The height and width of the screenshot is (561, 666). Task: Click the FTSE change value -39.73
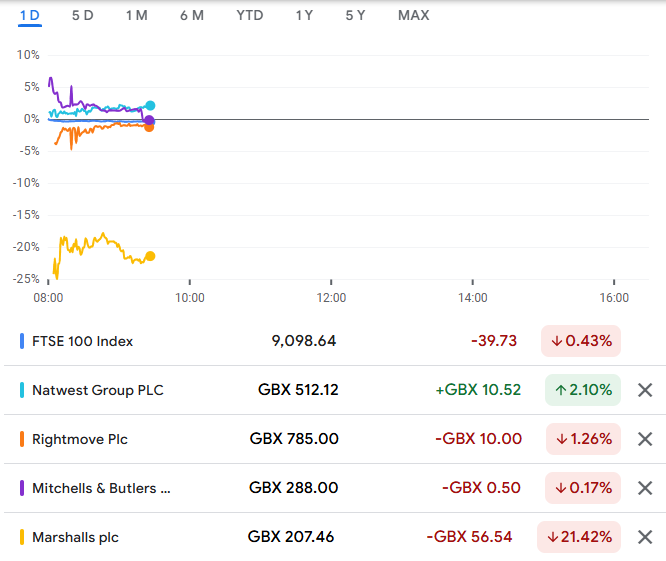pos(494,341)
